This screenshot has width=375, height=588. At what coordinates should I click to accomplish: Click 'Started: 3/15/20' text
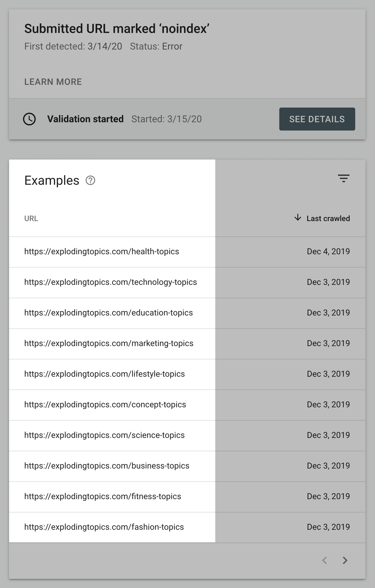coord(167,119)
